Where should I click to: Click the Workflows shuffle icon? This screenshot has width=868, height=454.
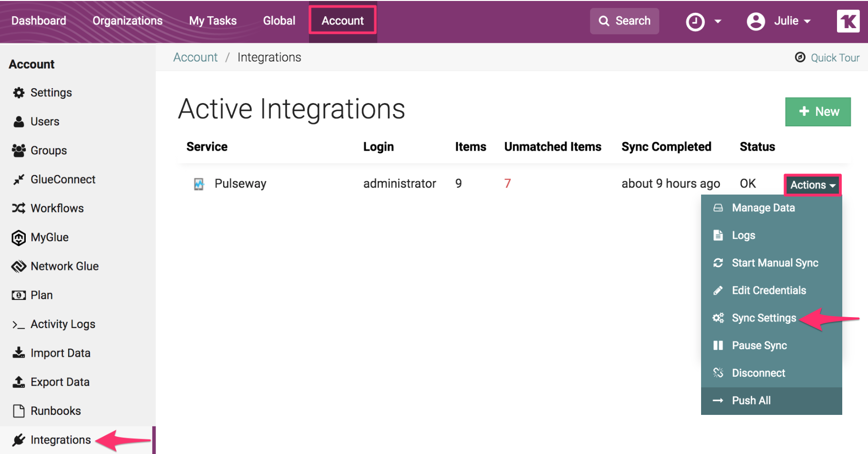[19, 208]
